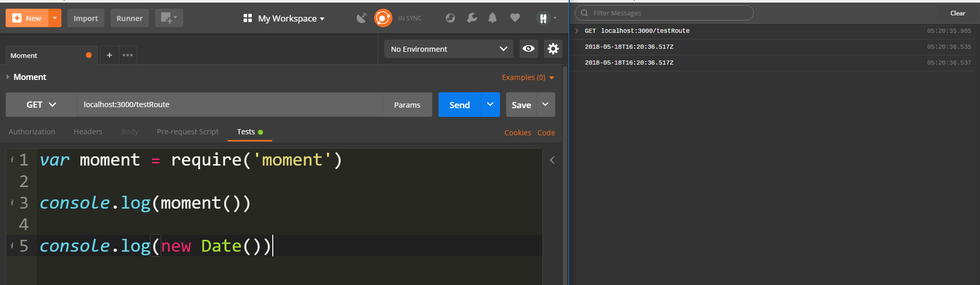980x285 pixels.
Task: Click the sync status icon
Action: coord(383,18)
